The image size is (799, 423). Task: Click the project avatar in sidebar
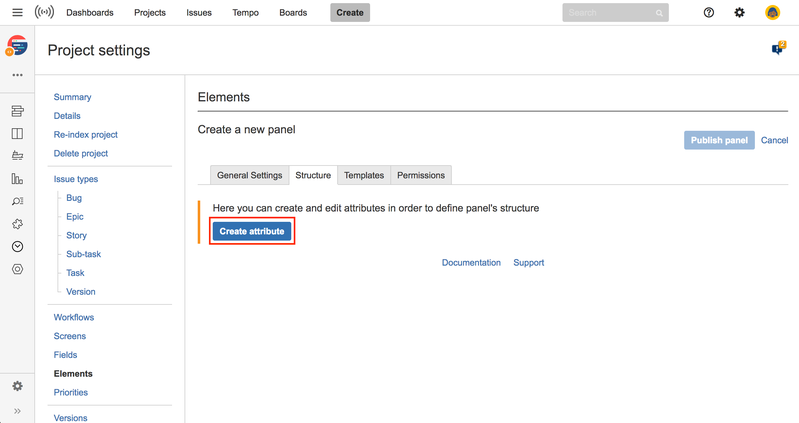[x=17, y=46]
